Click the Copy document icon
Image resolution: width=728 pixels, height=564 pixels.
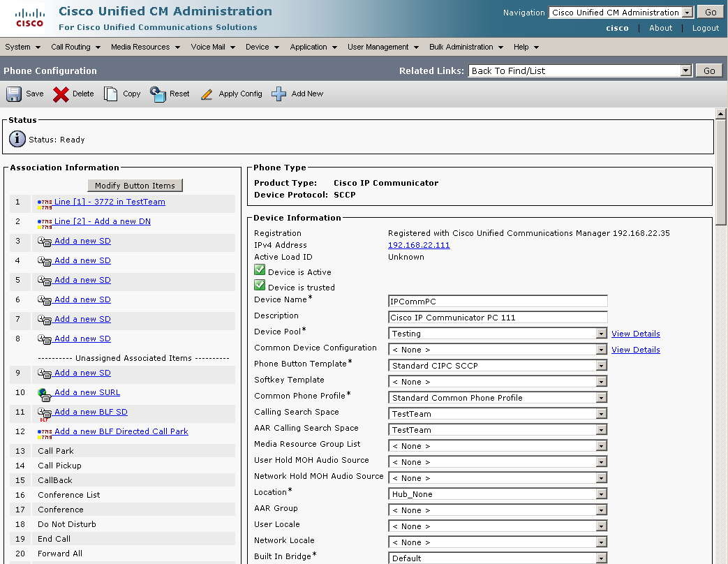point(111,94)
